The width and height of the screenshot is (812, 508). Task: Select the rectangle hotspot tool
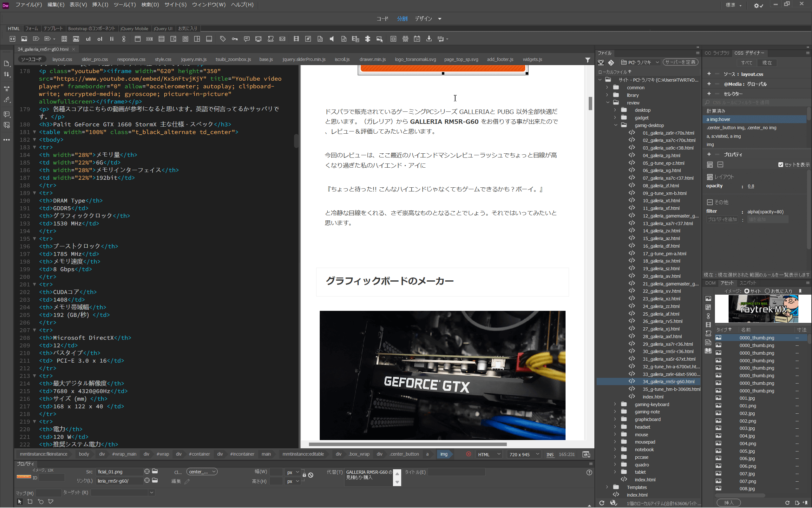click(30, 502)
